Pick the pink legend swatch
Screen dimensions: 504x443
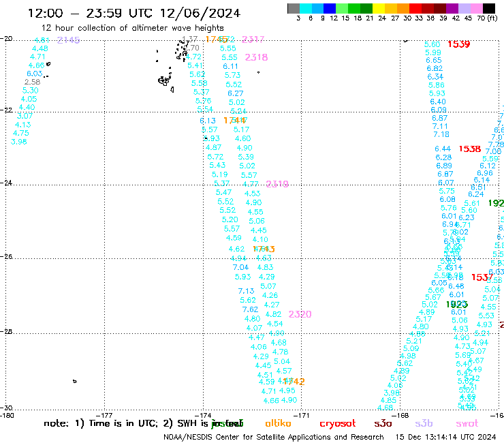(x=477, y=8)
